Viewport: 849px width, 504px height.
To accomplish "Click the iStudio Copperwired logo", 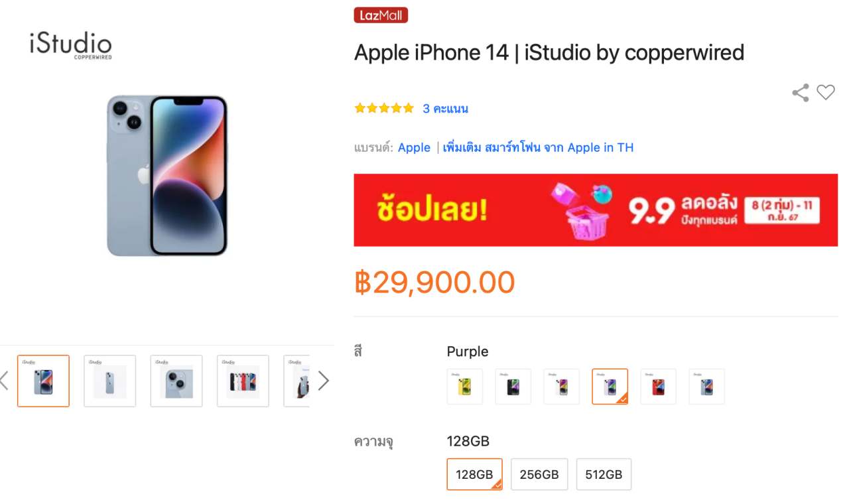I will pyautogui.click(x=71, y=45).
